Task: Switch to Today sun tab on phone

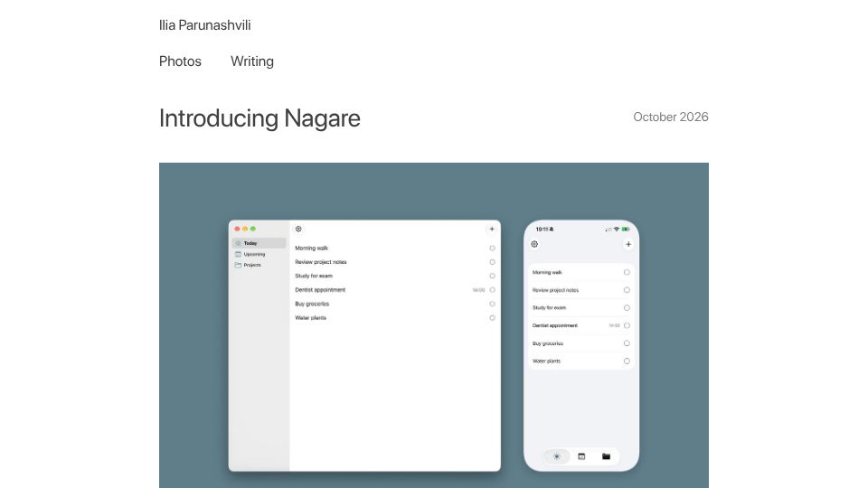Action: [x=557, y=456]
